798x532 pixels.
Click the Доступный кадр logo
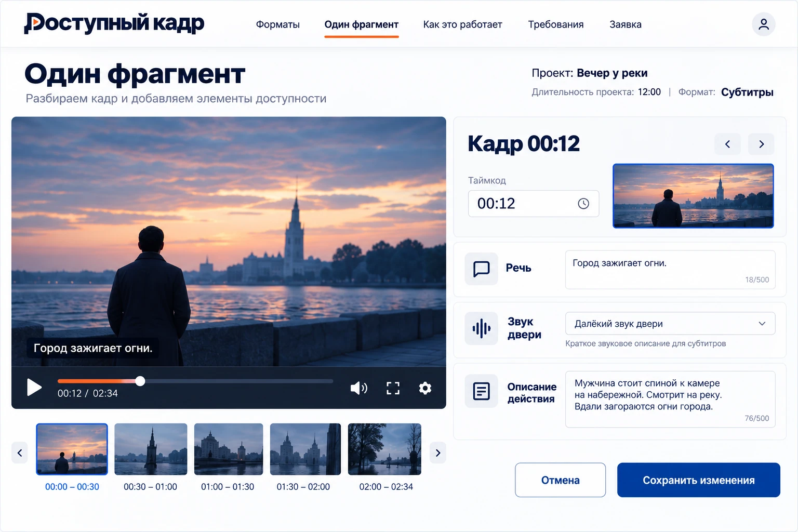(x=114, y=23)
